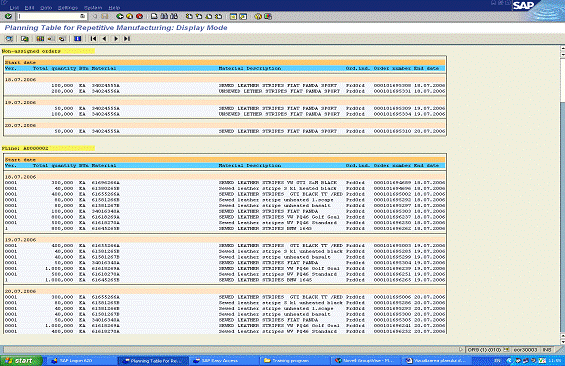
Task: Jump to the first page arrow
Action: [x=93, y=39]
